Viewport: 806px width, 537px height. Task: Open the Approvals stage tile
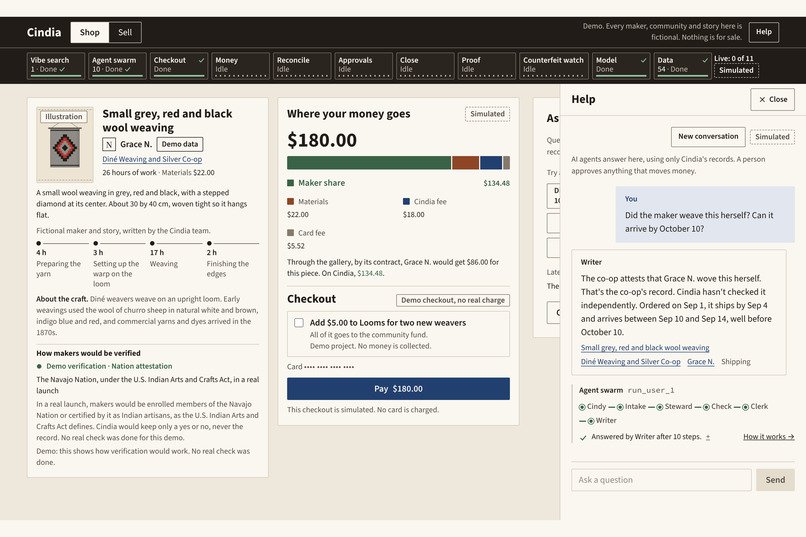click(363, 65)
